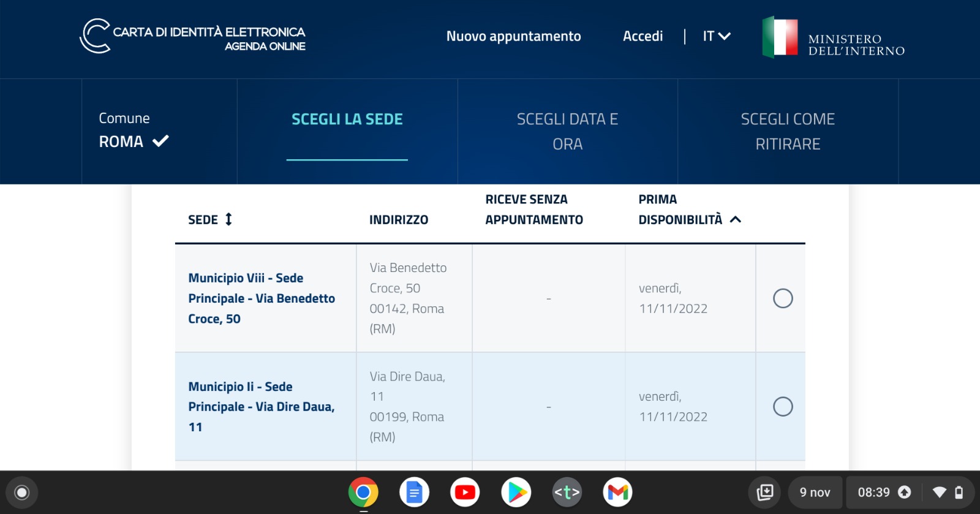Click the Accedi login link
This screenshot has height=514, width=980.
point(643,36)
